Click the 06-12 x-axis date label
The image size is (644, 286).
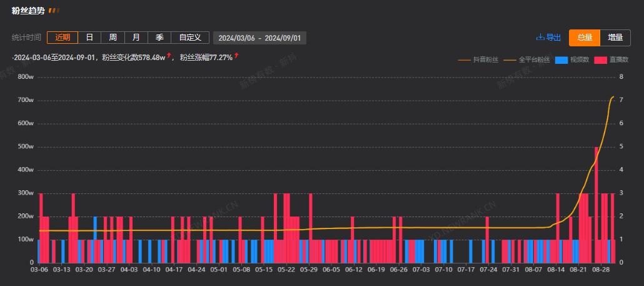pos(354,270)
